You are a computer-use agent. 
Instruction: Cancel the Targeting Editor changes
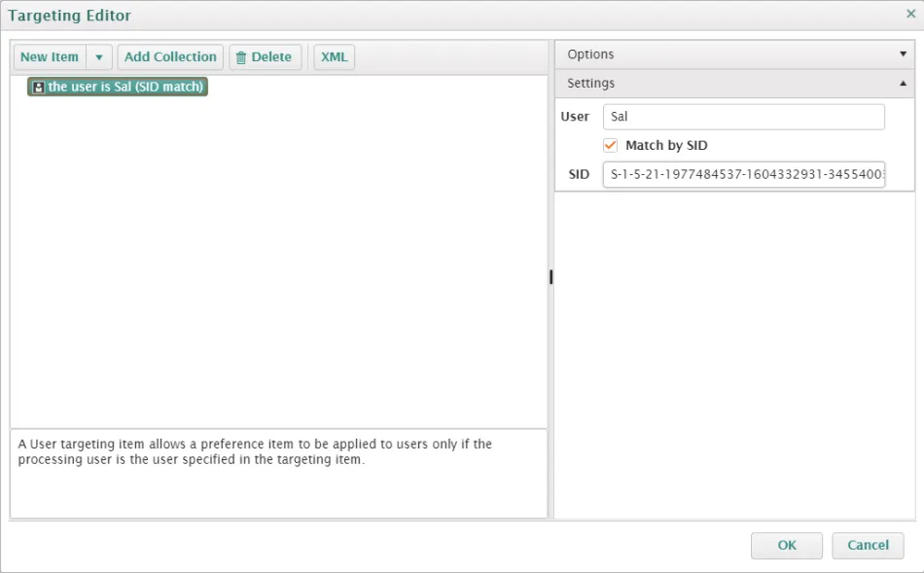[868, 545]
